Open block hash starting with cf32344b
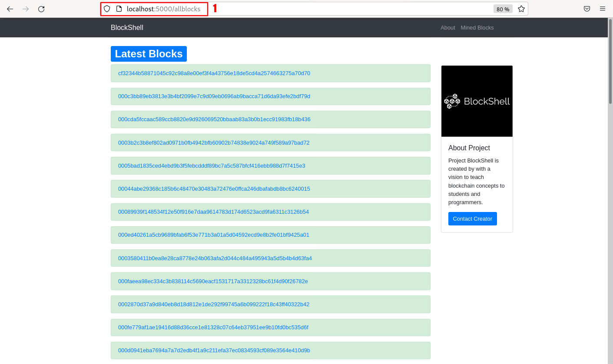 coord(214,73)
